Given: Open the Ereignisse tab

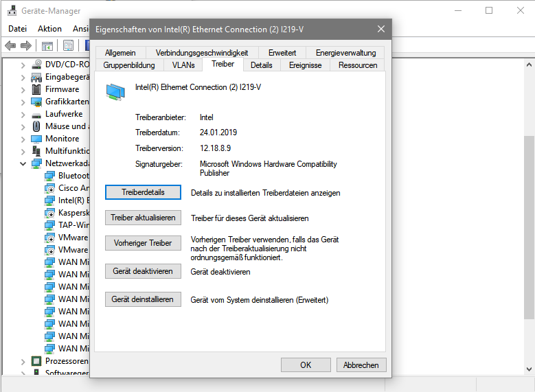Looking at the screenshot, I should [x=305, y=65].
